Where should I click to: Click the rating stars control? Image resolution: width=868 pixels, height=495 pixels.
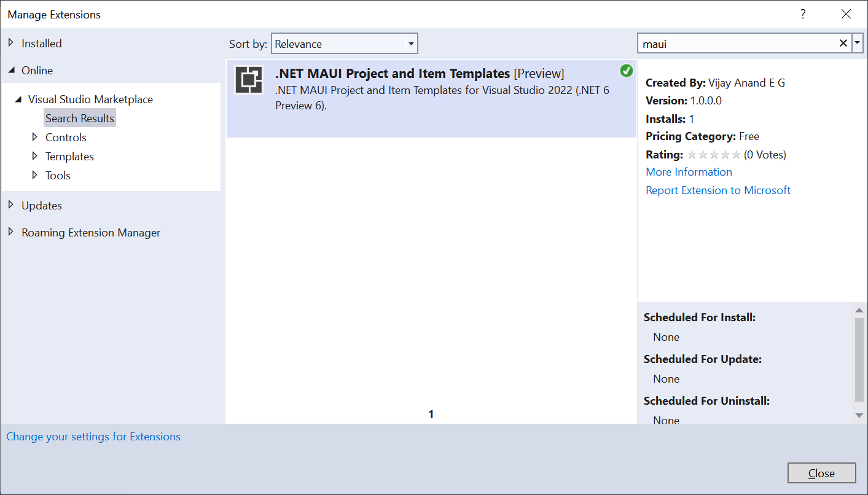[713, 155]
